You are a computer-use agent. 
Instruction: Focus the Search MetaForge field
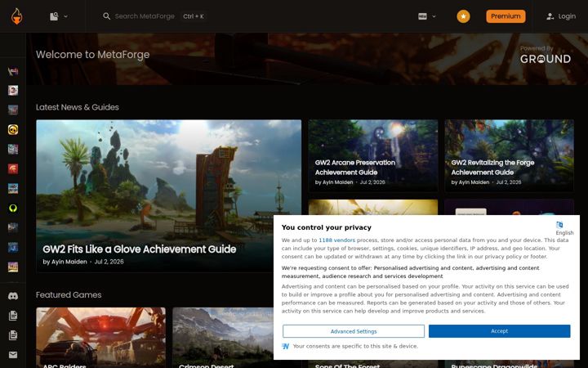145,16
